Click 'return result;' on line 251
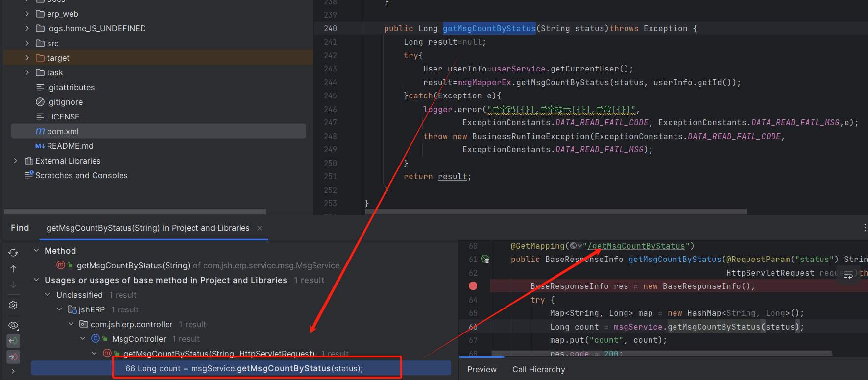This screenshot has height=380, width=868. tap(437, 177)
